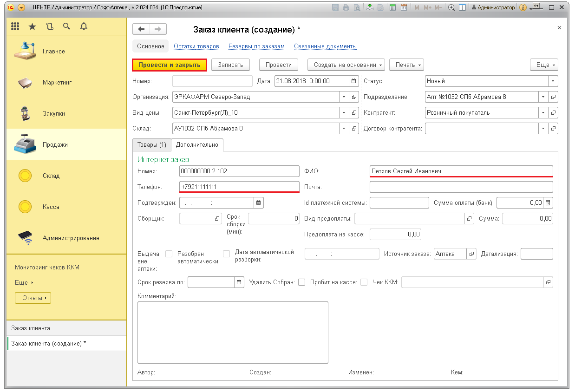
Task: Open the calendar picker for Дата field
Action: [354, 81]
